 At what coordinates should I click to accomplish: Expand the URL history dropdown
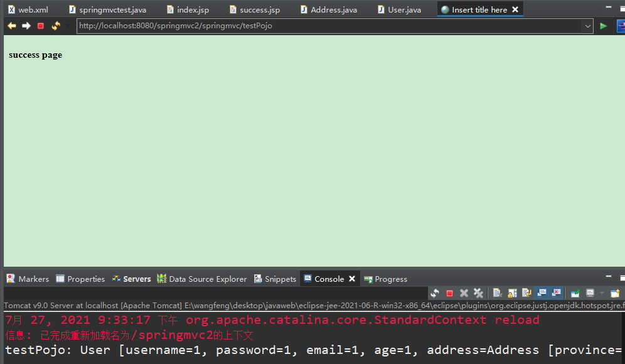(587, 26)
